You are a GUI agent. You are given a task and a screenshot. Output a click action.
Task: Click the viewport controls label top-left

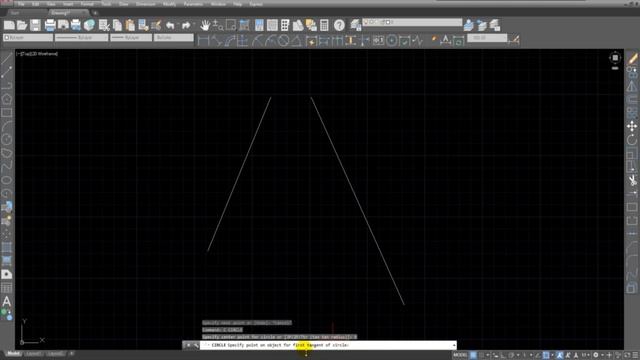pos(37,53)
